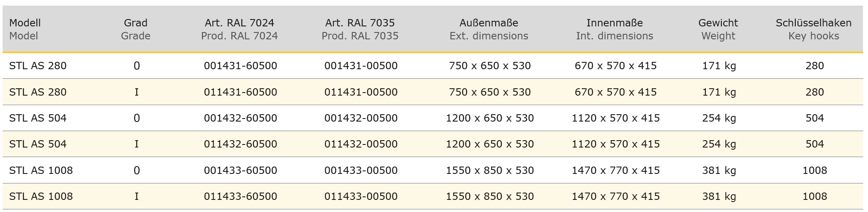
Task: Select product number 001432-60500
Action: point(240,118)
